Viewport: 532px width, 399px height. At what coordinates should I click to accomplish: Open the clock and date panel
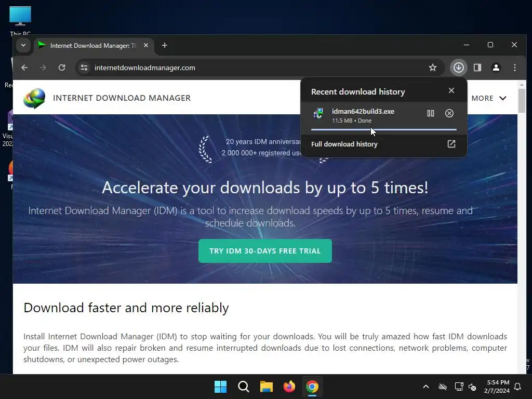497,387
